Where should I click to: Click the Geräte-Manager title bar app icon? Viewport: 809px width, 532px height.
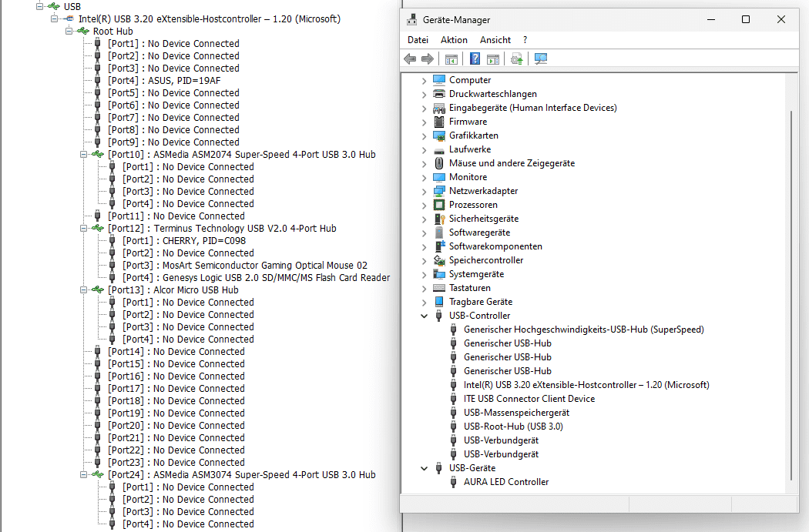point(411,19)
